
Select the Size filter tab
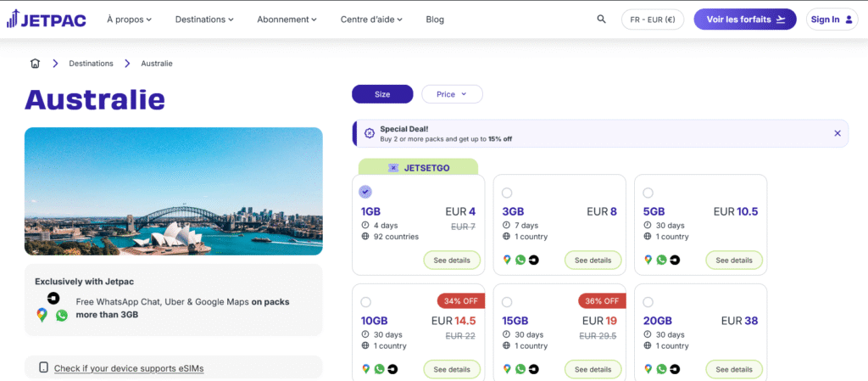click(x=382, y=94)
